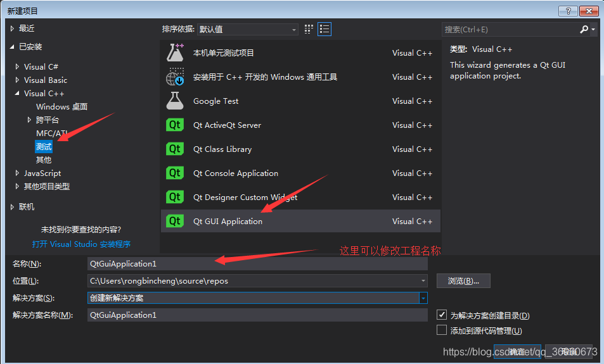Open the Visual Studio installer link
Screen dimensions: 604x364
pos(81,244)
